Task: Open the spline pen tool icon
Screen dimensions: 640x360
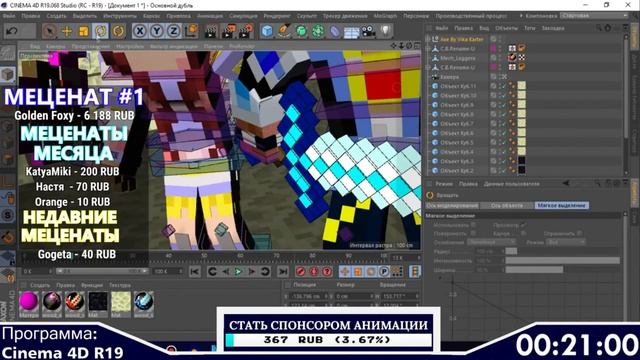Action: tap(284, 31)
